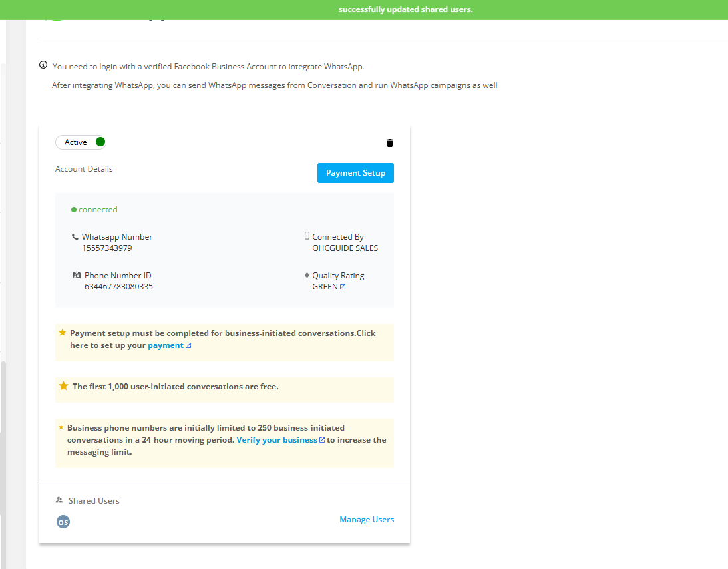Click the Phone Number ID card icon

pos(77,275)
